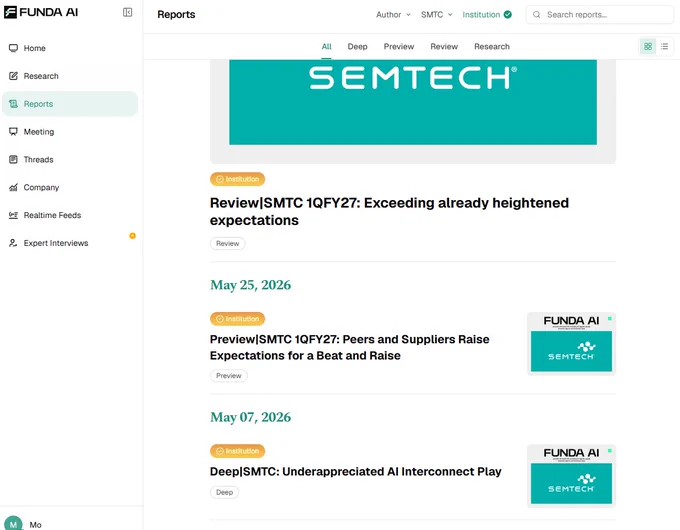Click the Company chart icon
680x530 pixels.
click(x=13, y=187)
